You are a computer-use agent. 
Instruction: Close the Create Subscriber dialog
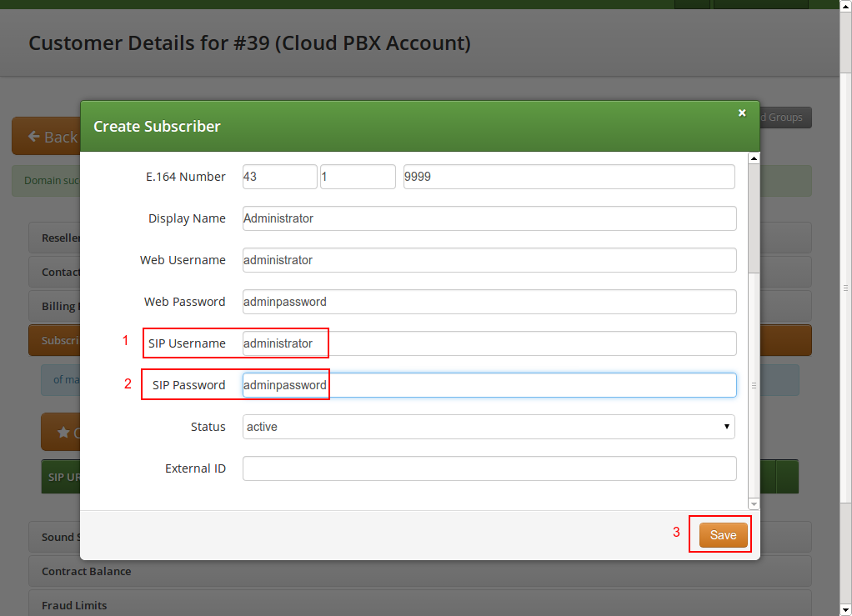tap(741, 113)
